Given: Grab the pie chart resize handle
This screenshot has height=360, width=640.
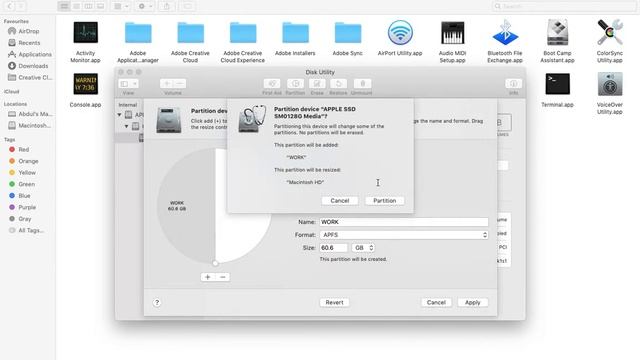Looking at the screenshot, I should tap(215, 263).
